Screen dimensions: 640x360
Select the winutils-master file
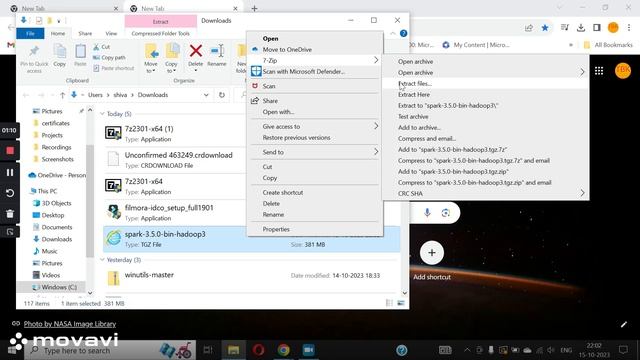149,275
